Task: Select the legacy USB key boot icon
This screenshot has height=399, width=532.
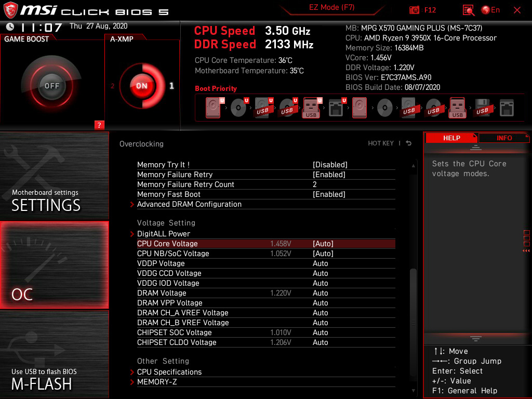Action: coord(458,108)
